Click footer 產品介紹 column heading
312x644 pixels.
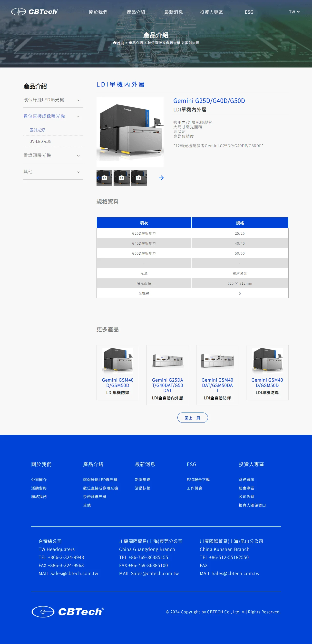point(93,464)
